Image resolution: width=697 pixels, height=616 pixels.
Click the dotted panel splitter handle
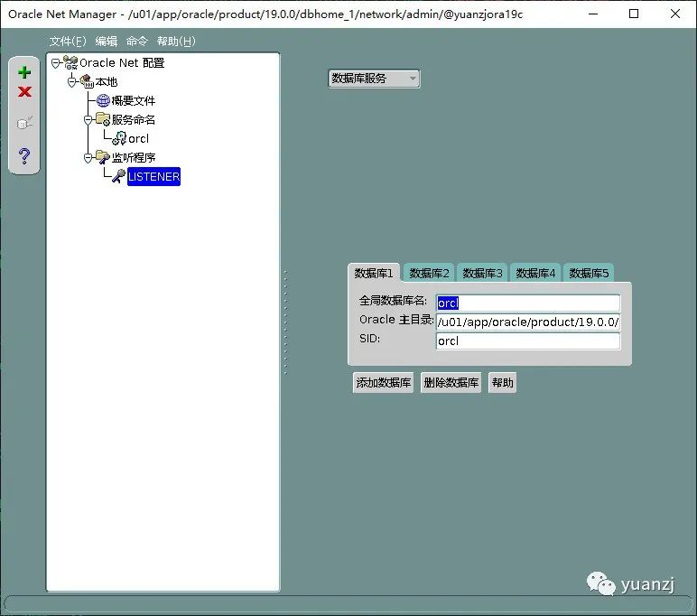click(285, 322)
